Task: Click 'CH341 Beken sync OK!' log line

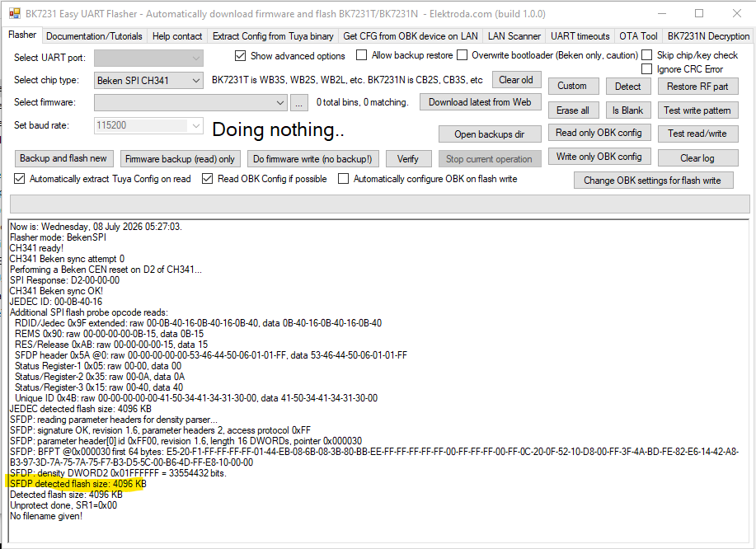Action: coord(56,291)
